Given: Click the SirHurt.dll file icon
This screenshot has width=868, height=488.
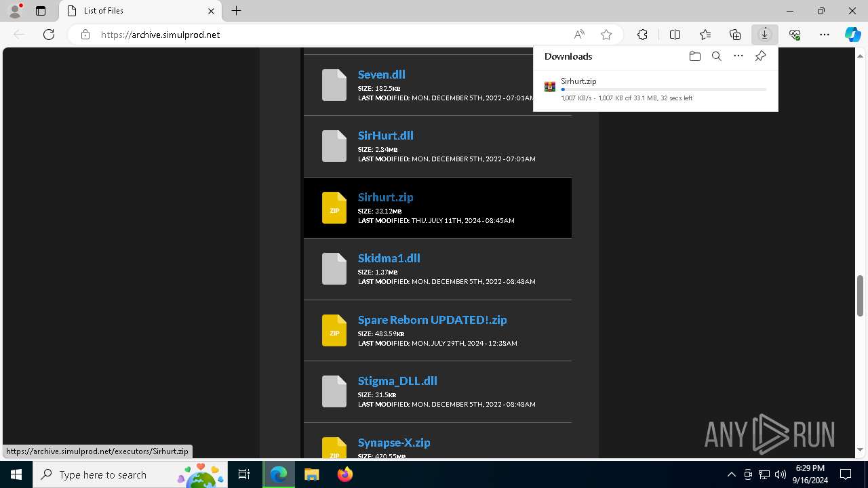Looking at the screenshot, I should click(334, 146).
